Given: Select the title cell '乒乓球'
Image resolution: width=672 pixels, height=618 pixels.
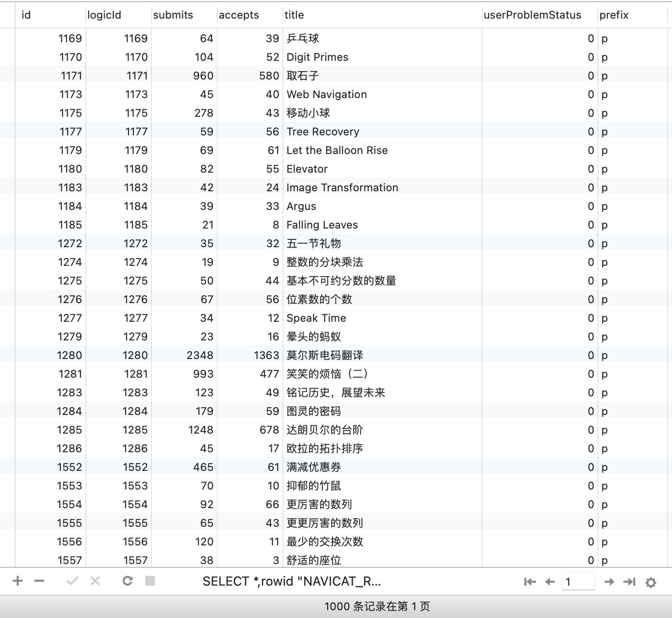Looking at the screenshot, I should point(383,39).
